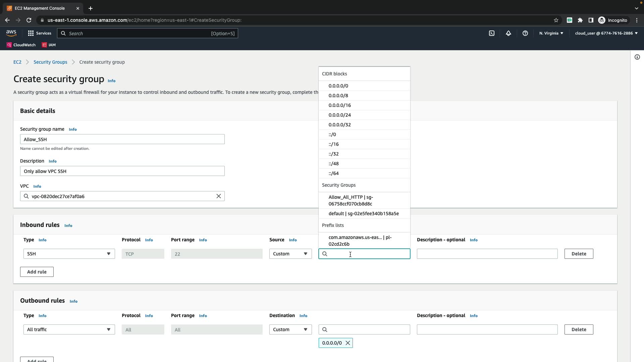Open the Services grid menu
The width and height of the screenshot is (644, 362).
click(x=40, y=33)
